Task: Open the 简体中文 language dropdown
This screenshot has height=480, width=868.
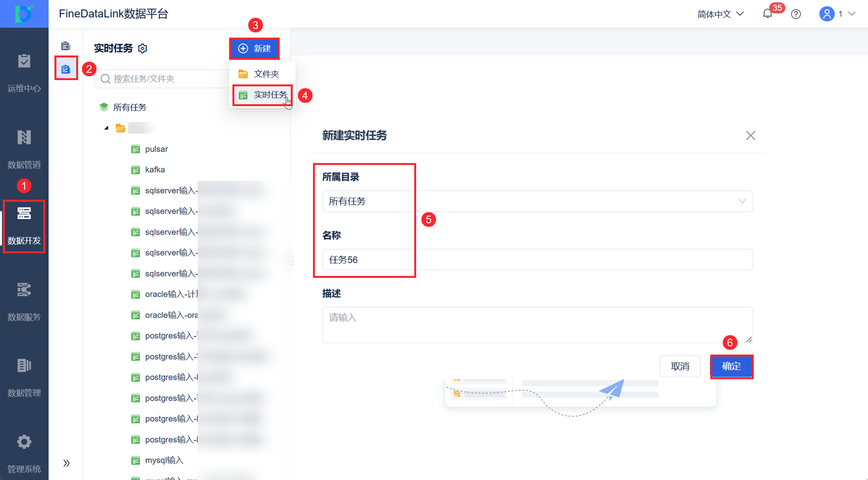Action: coord(720,14)
